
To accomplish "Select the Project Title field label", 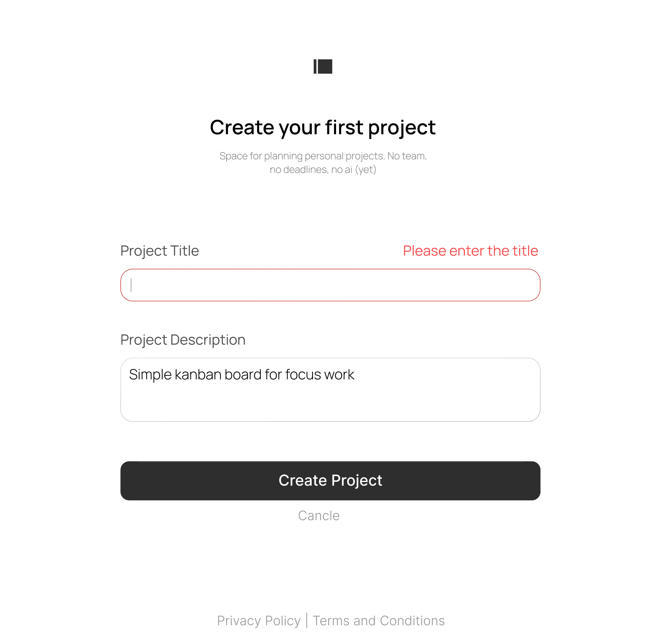I will point(159,250).
